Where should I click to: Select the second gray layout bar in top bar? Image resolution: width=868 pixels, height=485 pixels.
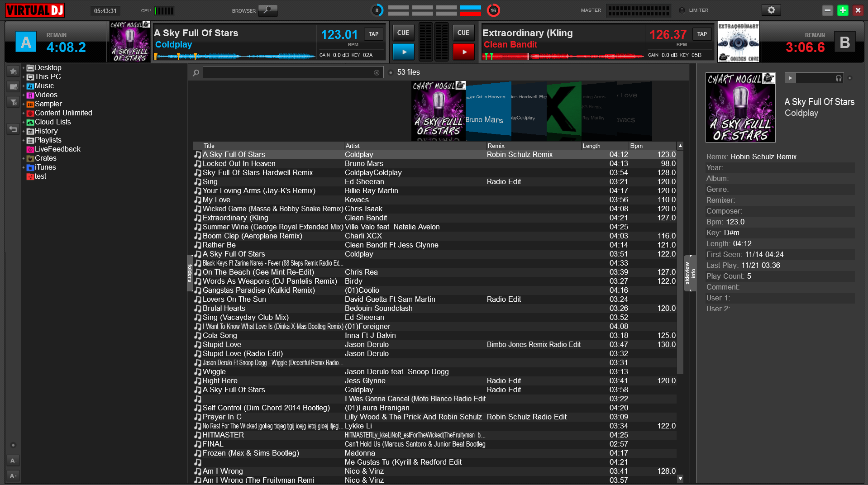pos(423,10)
